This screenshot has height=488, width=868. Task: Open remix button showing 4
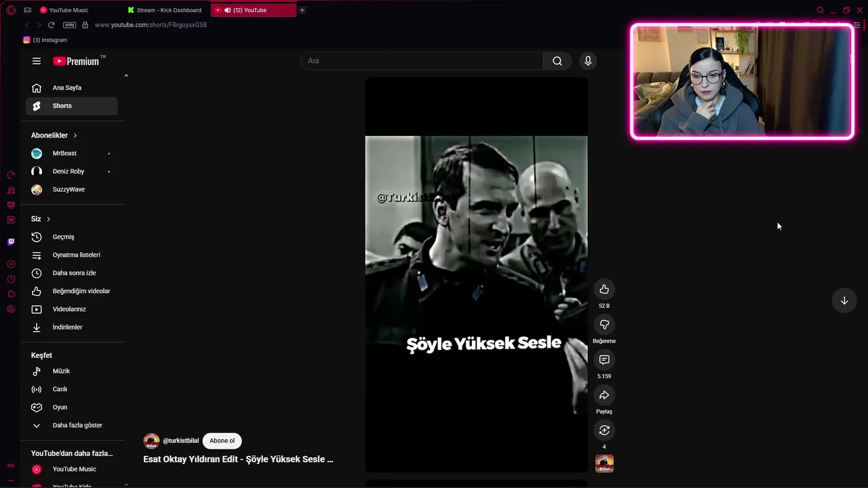tap(604, 430)
